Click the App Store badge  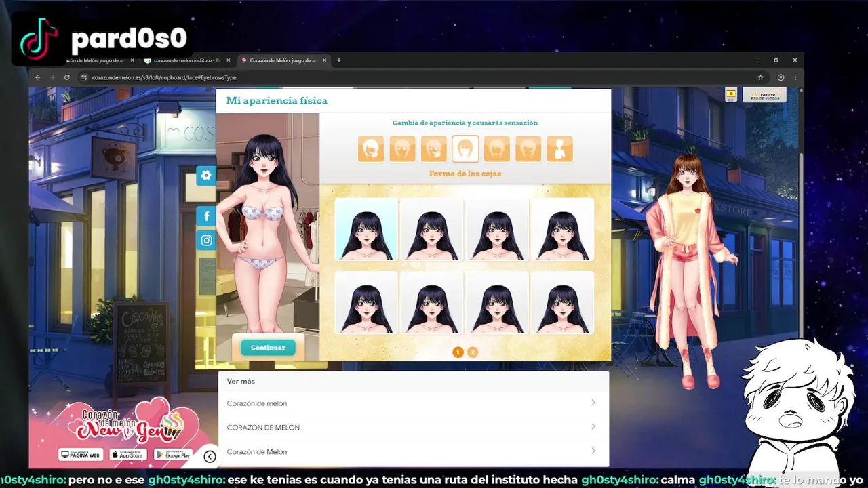point(127,455)
